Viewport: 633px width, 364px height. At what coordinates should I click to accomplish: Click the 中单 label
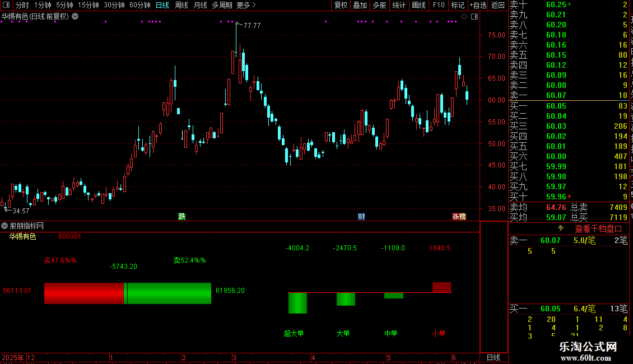tap(391, 333)
